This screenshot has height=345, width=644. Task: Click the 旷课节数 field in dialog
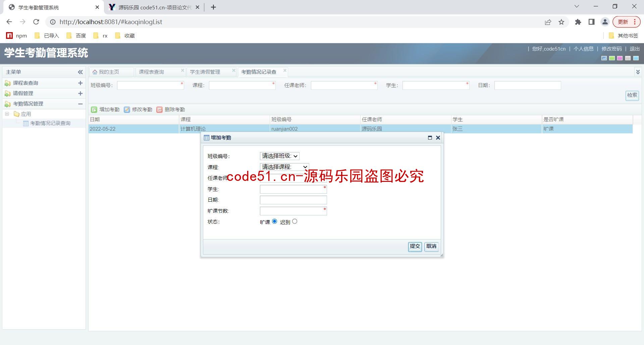[293, 211]
